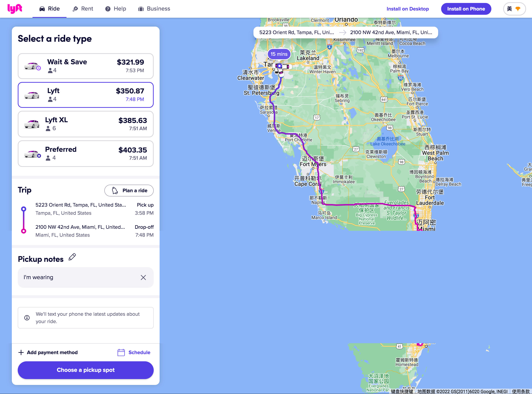Viewport: 532px width, 394px height.
Task: Click the bell icon in Plan a ride
Action: pos(115,191)
